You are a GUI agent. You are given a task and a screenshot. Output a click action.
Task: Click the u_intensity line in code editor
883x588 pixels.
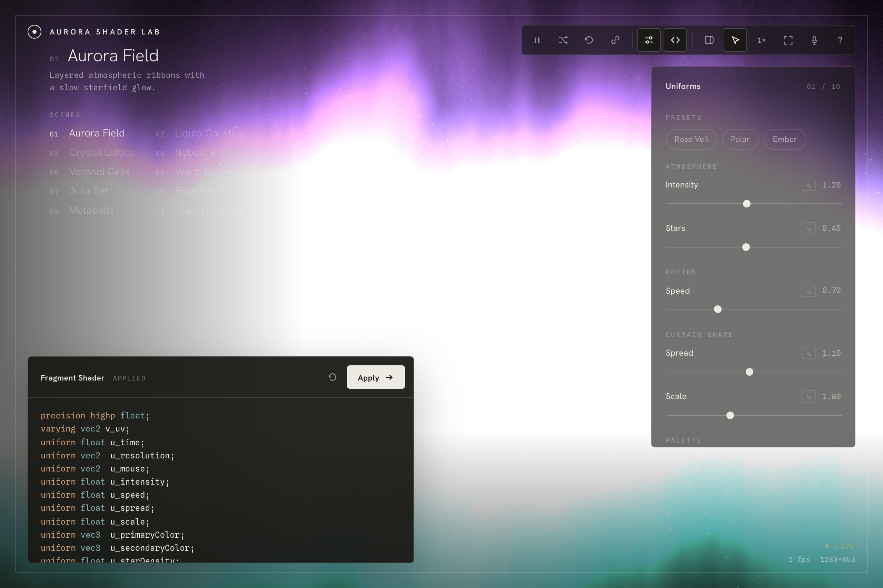click(105, 482)
